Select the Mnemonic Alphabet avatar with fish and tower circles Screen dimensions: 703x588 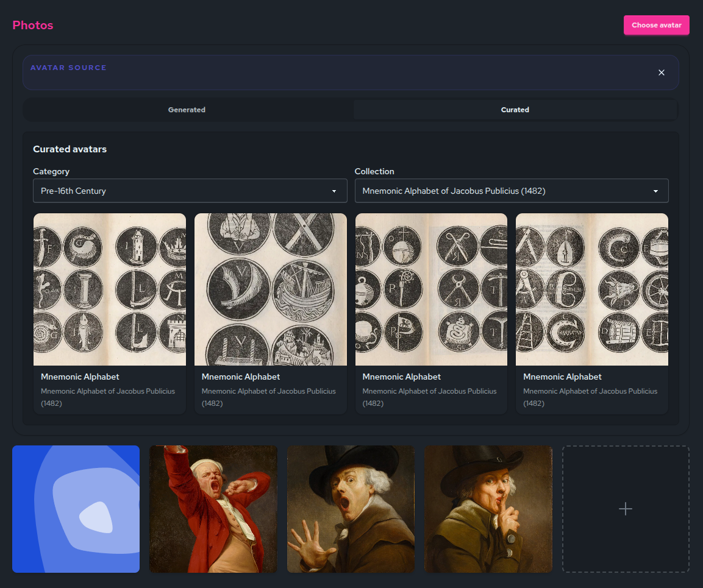coord(110,314)
